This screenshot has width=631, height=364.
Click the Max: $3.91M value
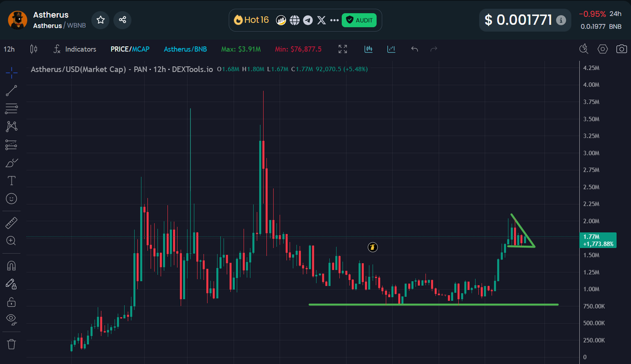tap(241, 49)
